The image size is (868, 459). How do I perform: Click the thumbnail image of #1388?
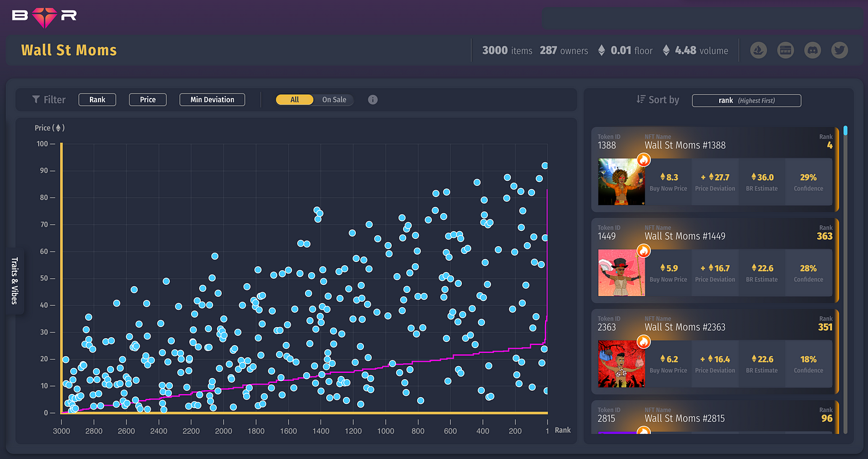621,182
